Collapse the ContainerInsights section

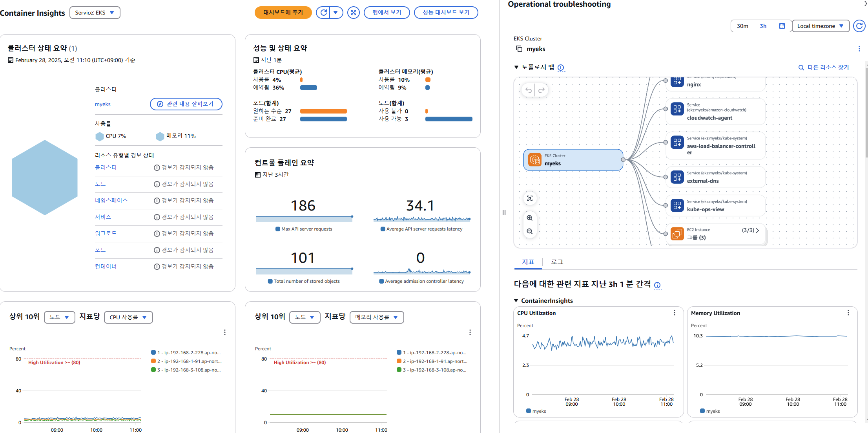pos(516,300)
